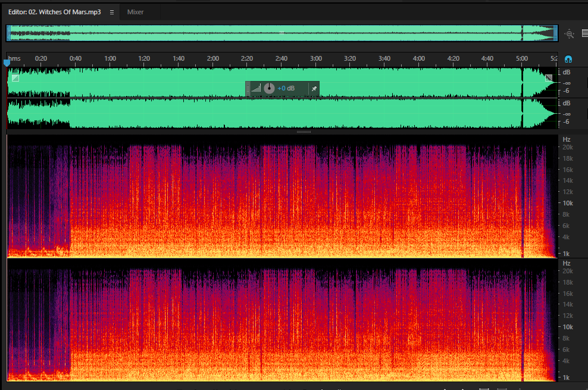This screenshot has height=390, width=588.
Task: Click 0:40 on the time ruler
Action: pyautogui.click(x=76, y=58)
